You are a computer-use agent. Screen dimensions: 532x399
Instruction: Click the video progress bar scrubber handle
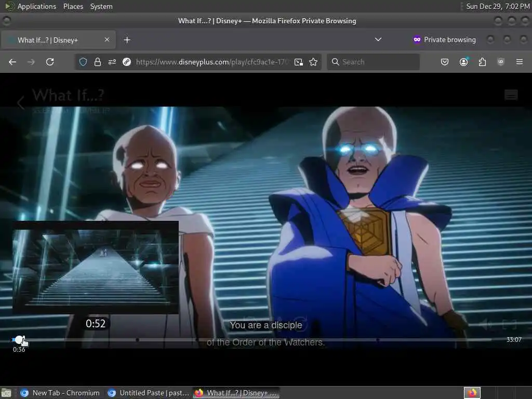(x=19, y=339)
